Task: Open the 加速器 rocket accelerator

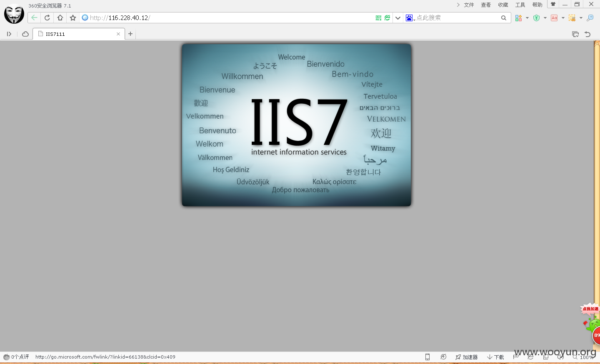Action: (467, 357)
